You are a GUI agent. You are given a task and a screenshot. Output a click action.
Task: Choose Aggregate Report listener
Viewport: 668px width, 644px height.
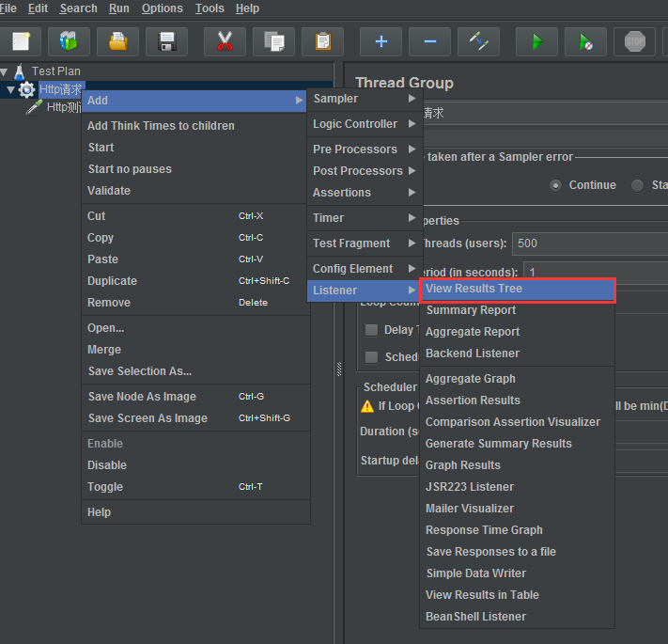click(x=517, y=332)
